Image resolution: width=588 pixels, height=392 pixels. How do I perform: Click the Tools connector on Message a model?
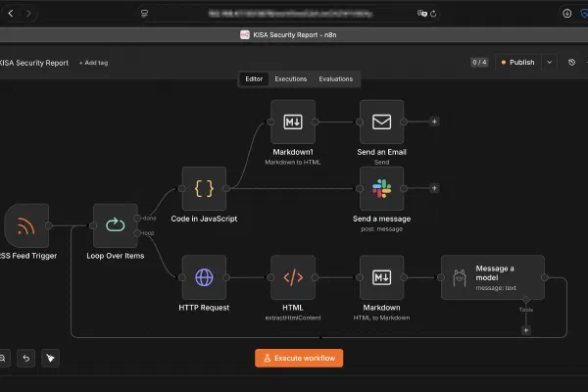point(525,300)
